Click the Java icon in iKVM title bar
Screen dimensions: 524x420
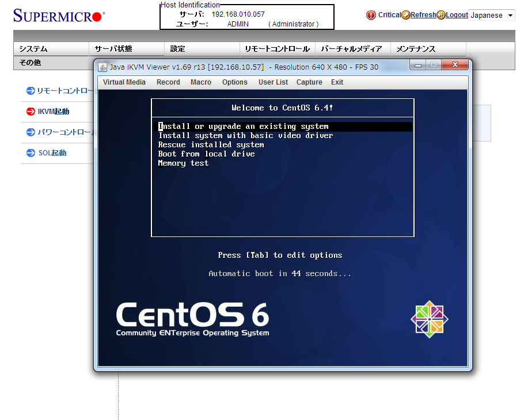[102, 67]
